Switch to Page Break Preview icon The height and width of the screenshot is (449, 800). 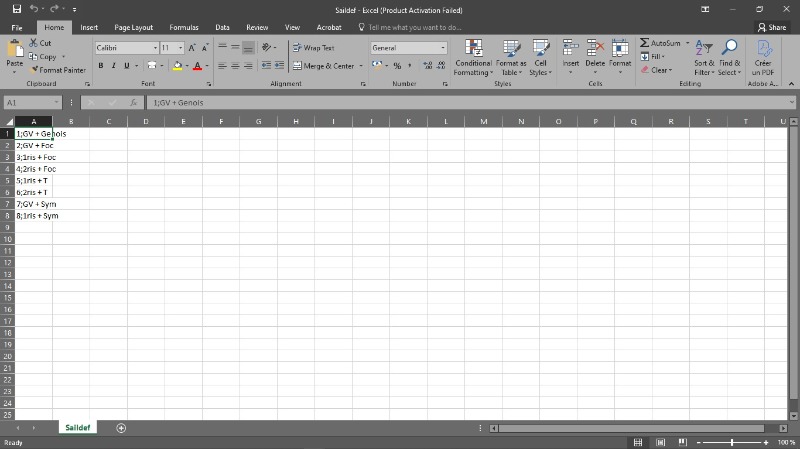pos(683,442)
